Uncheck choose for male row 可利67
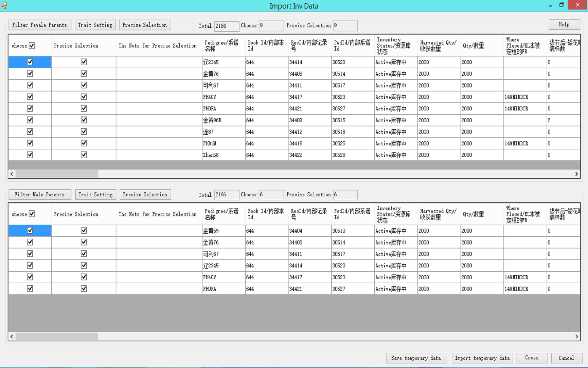The height and width of the screenshot is (368, 588). point(30,254)
